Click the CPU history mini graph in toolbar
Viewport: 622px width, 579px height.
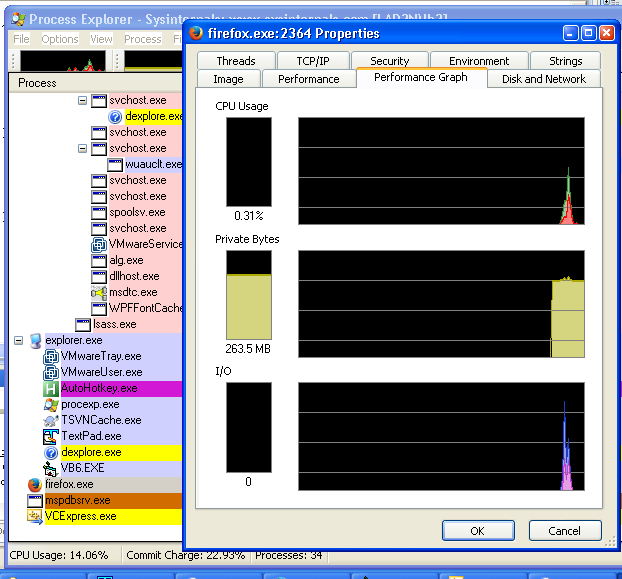(x=63, y=61)
